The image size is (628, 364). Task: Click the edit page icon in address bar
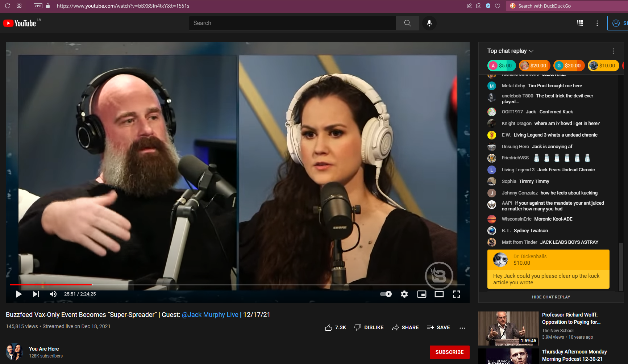click(x=469, y=6)
